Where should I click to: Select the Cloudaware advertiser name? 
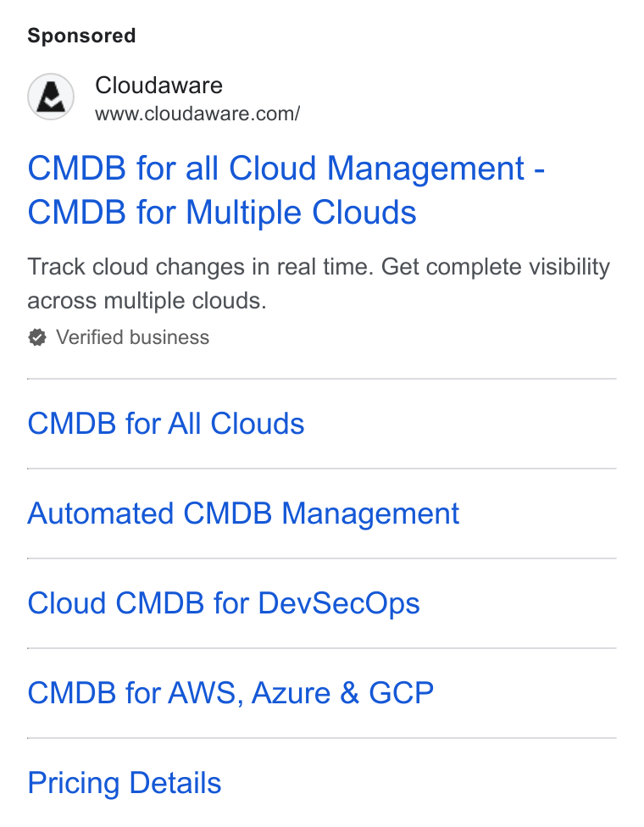tap(158, 86)
